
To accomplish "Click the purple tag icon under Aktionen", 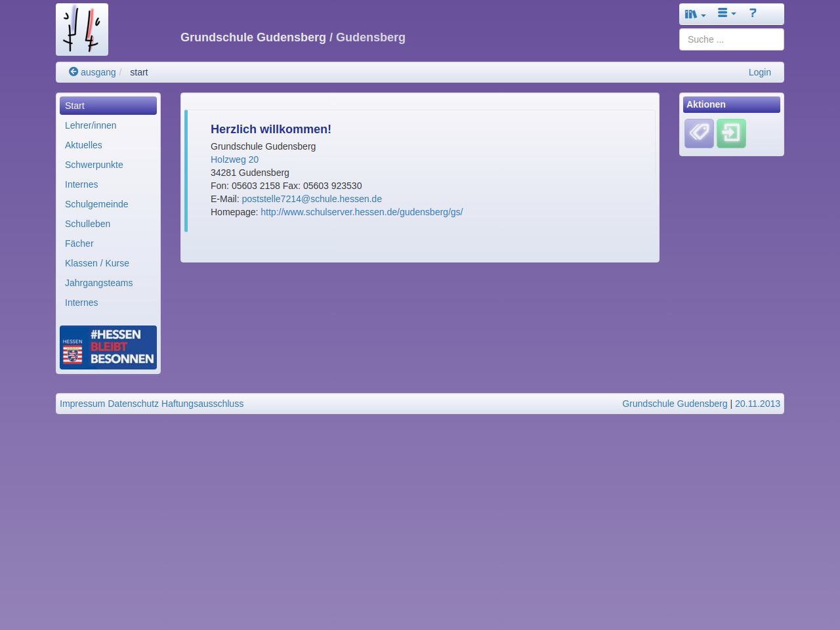I will [699, 133].
